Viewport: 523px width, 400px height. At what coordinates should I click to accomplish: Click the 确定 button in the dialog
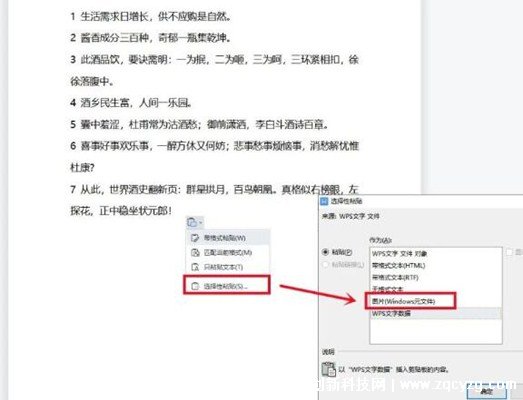[x=486, y=392]
